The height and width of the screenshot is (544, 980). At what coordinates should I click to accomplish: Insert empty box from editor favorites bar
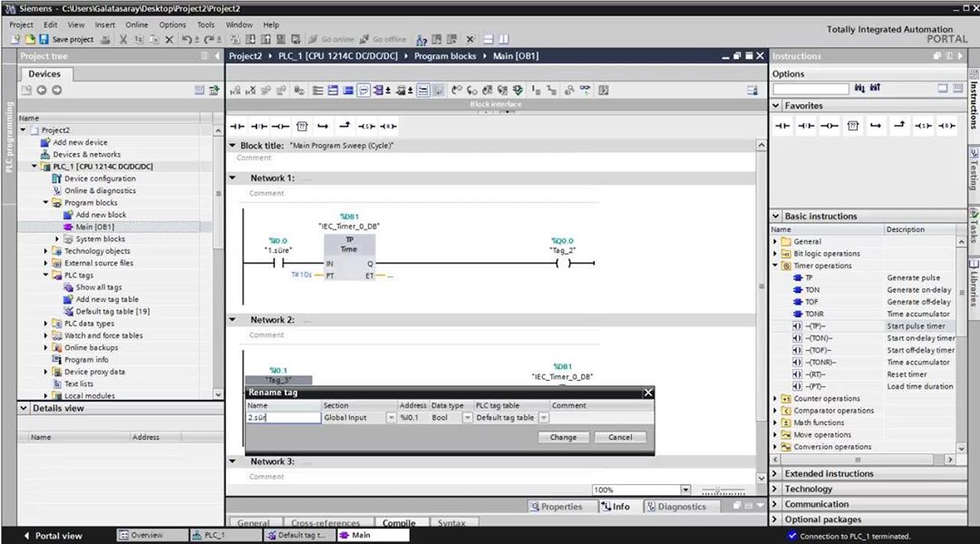[302, 126]
